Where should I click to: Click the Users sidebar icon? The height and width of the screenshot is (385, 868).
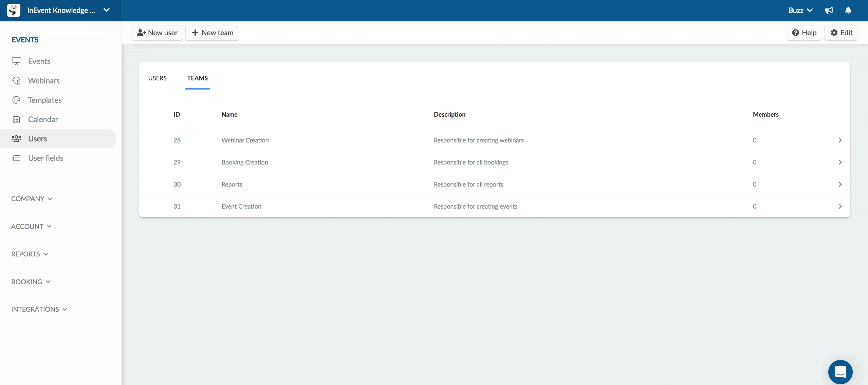(16, 138)
